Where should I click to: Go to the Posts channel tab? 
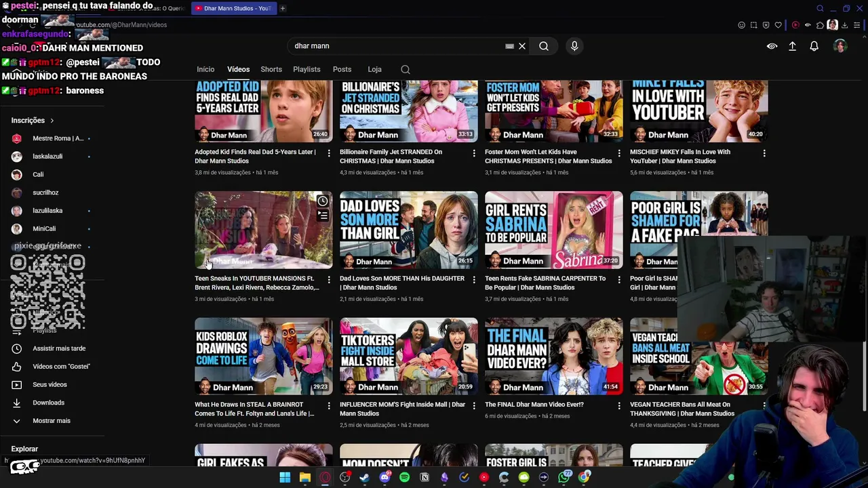pos(342,69)
